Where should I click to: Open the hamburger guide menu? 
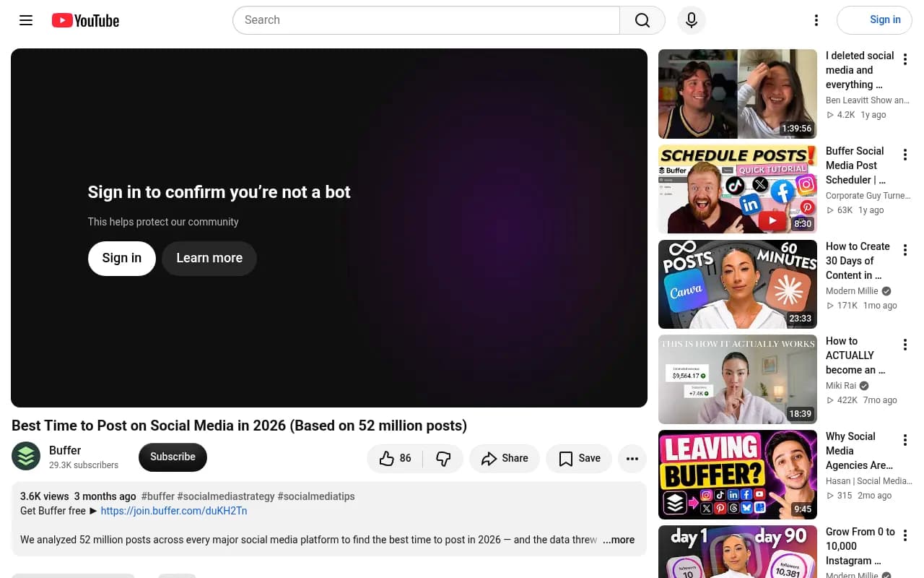point(26,20)
